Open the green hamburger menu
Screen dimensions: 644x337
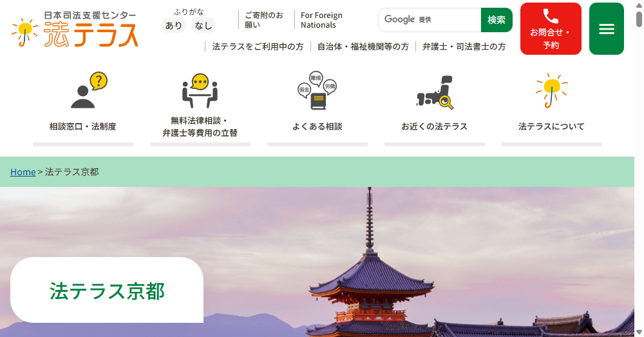[x=606, y=29]
